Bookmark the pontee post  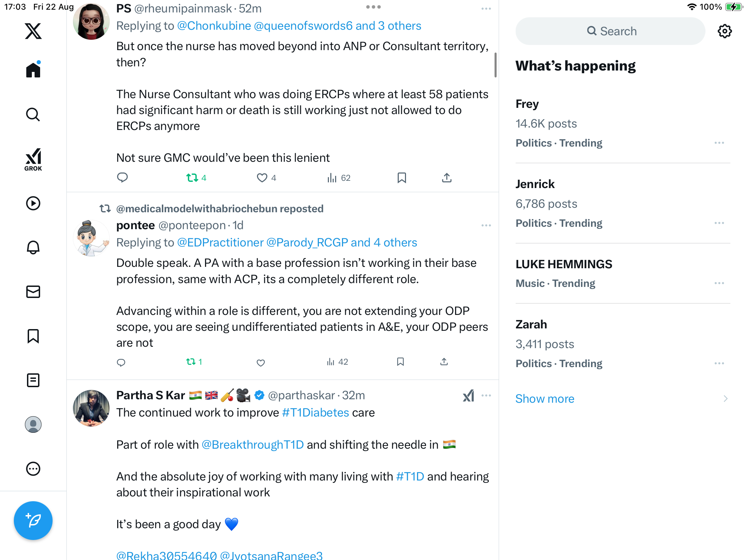point(400,362)
